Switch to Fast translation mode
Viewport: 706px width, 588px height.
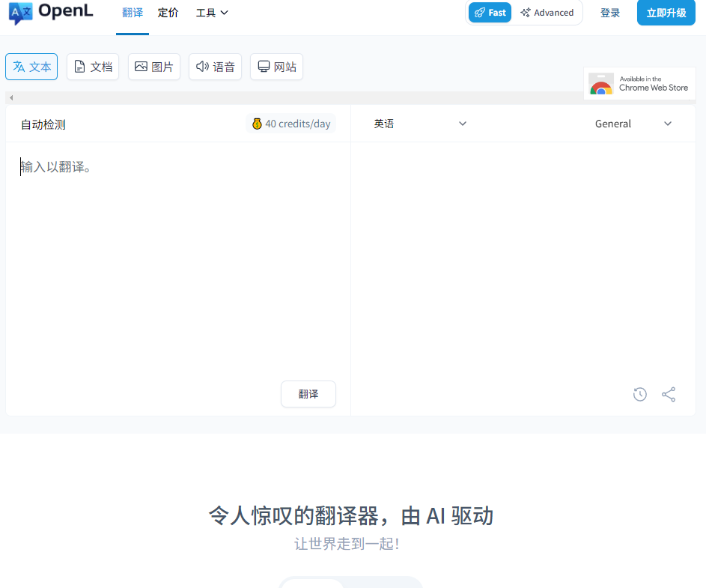click(490, 13)
